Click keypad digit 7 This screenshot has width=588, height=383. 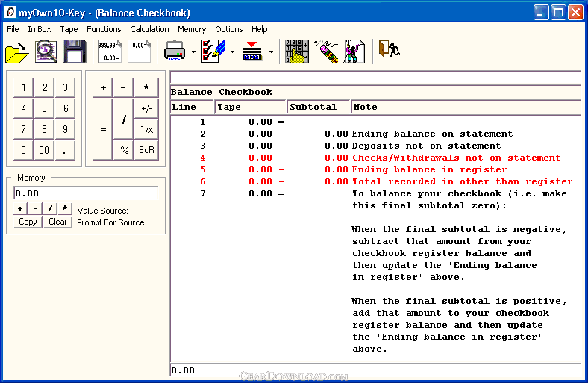23,129
